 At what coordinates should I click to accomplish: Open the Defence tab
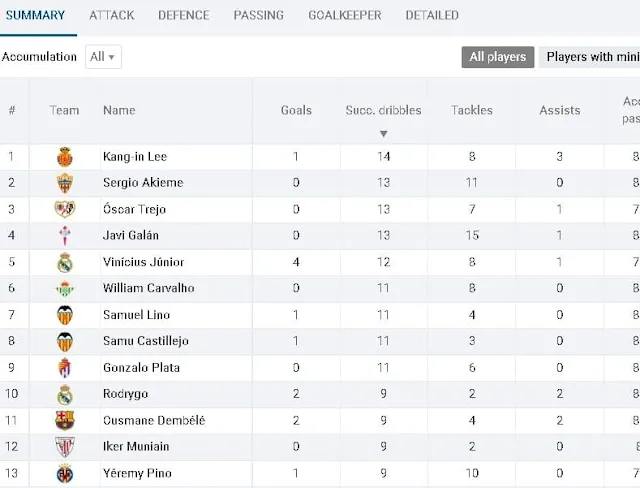[x=184, y=15]
